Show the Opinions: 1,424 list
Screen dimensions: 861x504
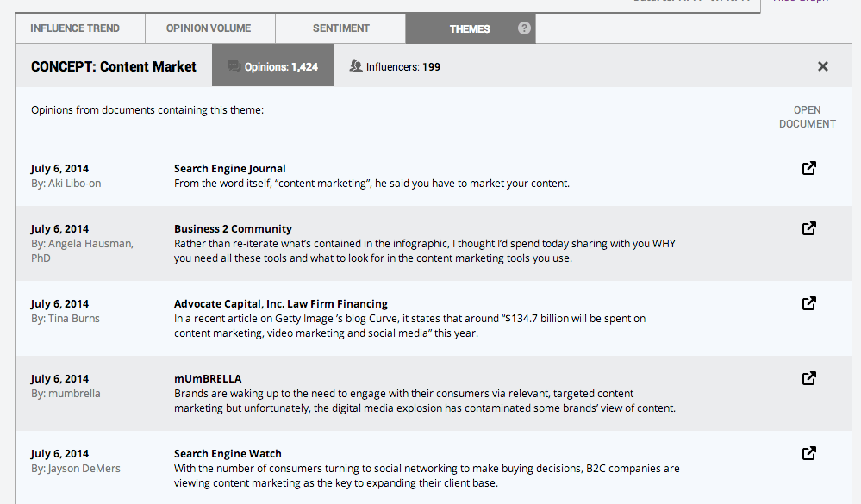click(272, 66)
